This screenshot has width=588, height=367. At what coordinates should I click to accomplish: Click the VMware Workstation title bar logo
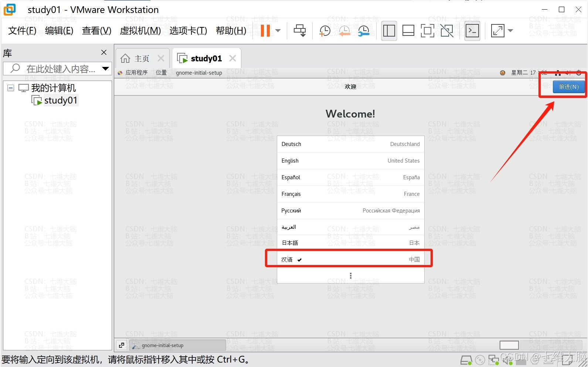pyautogui.click(x=10, y=10)
